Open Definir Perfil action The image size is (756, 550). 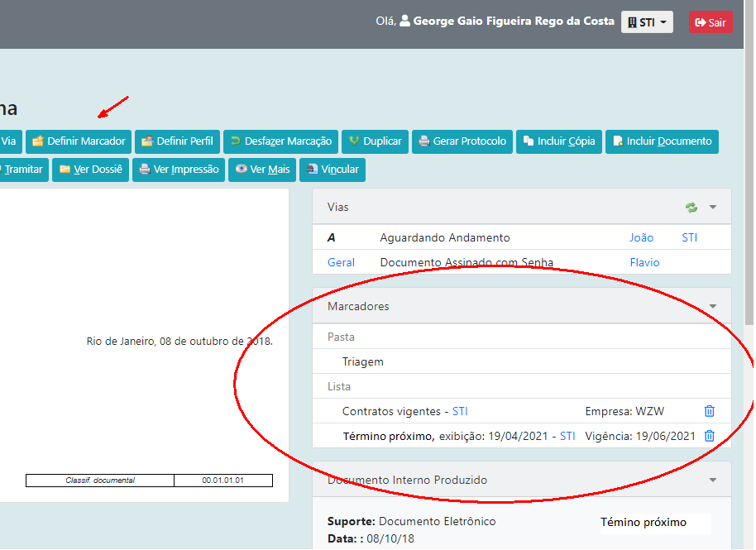(177, 141)
